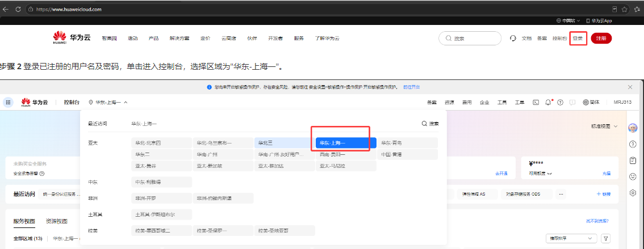Open the 费用 console menu
The image size is (644, 249).
tap(467, 102)
